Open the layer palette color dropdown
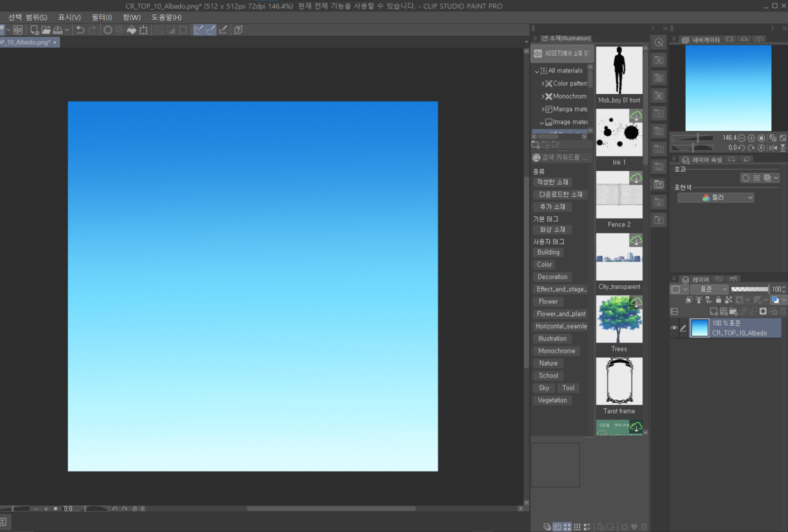Screen dimensions: 788x532 pos(678,289)
